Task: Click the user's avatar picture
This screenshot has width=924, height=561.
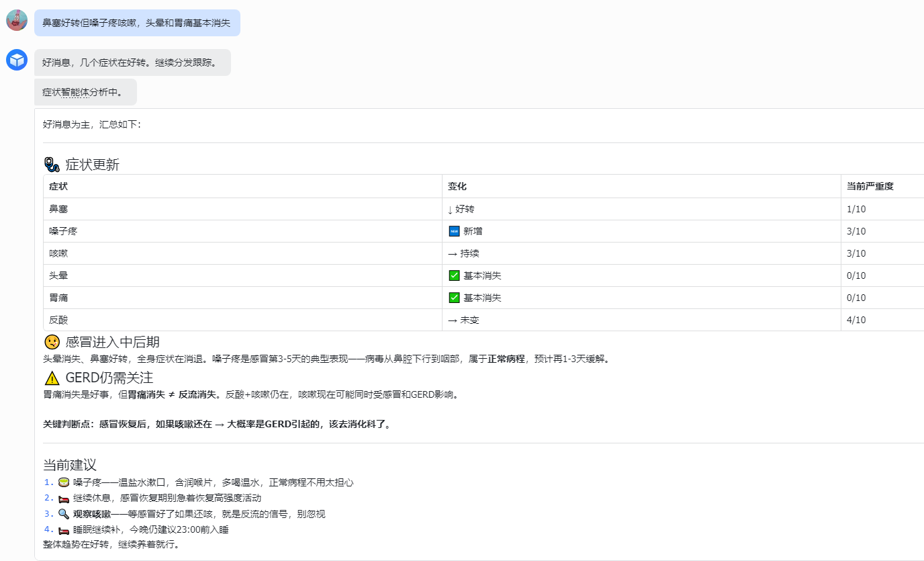Action: (x=17, y=20)
